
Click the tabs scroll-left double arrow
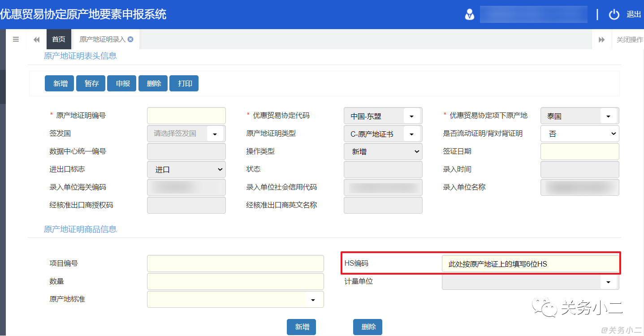[37, 40]
